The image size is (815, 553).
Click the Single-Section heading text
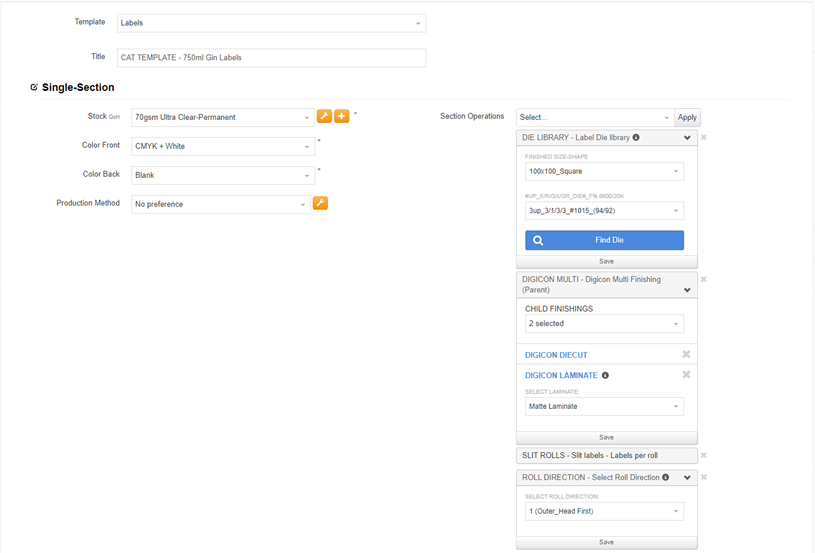point(78,87)
